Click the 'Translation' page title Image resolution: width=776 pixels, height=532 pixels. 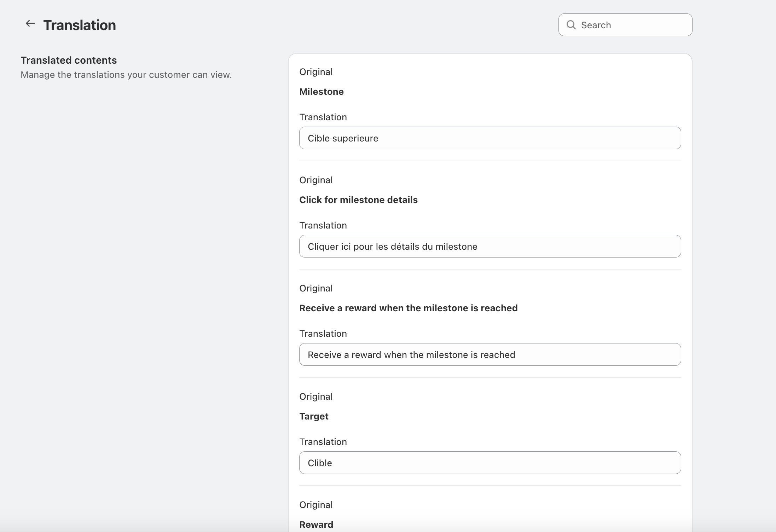pyautogui.click(x=80, y=25)
